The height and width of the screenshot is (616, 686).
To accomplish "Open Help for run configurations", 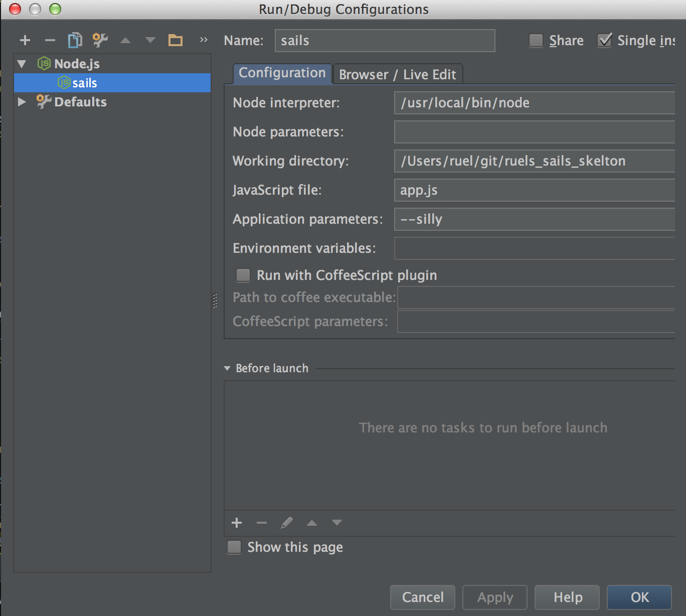I will 567,597.
